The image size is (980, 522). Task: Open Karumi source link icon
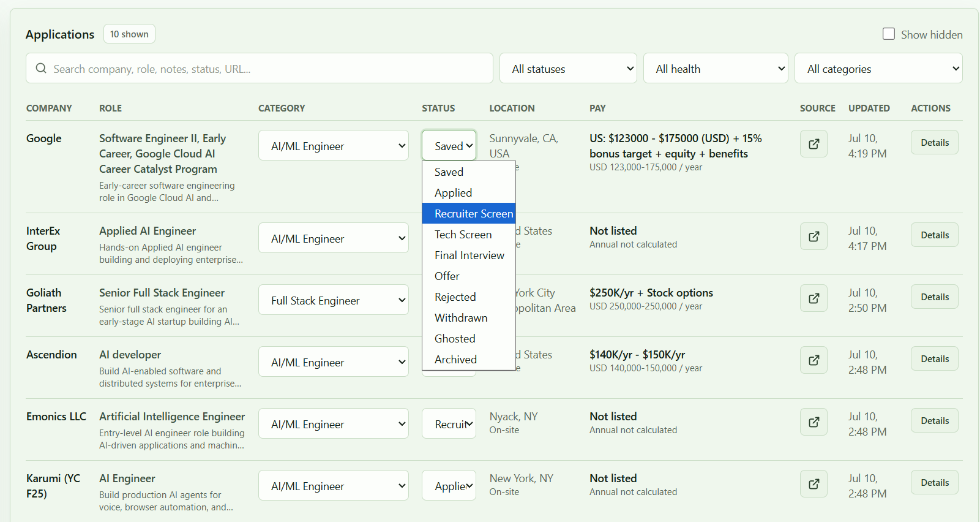coord(814,484)
